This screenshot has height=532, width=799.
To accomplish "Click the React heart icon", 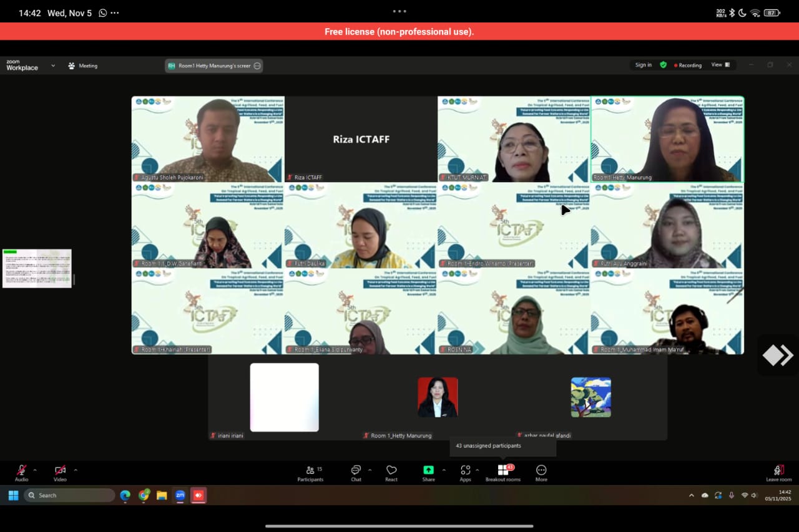I will coord(391,470).
